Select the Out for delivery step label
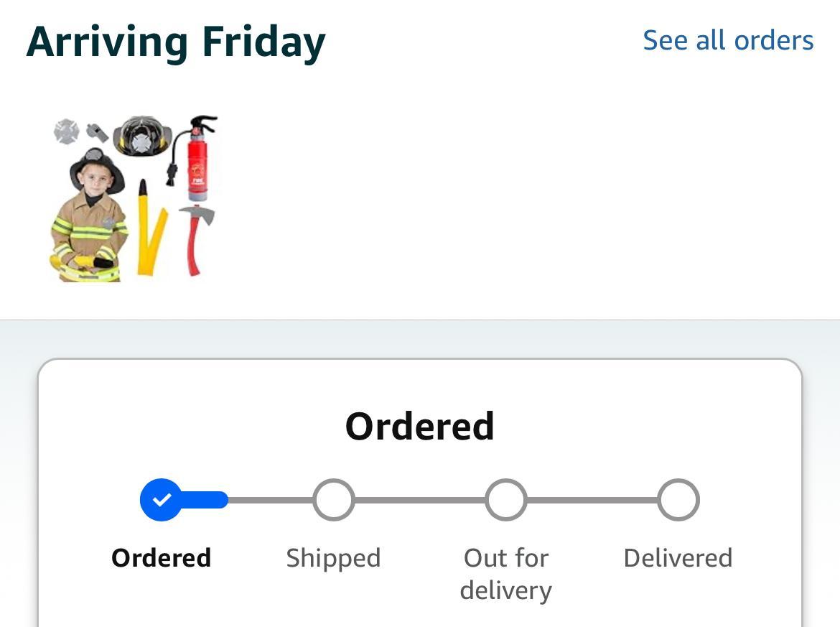Viewport: 840px width, 627px height. pyautogui.click(x=506, y=574)
